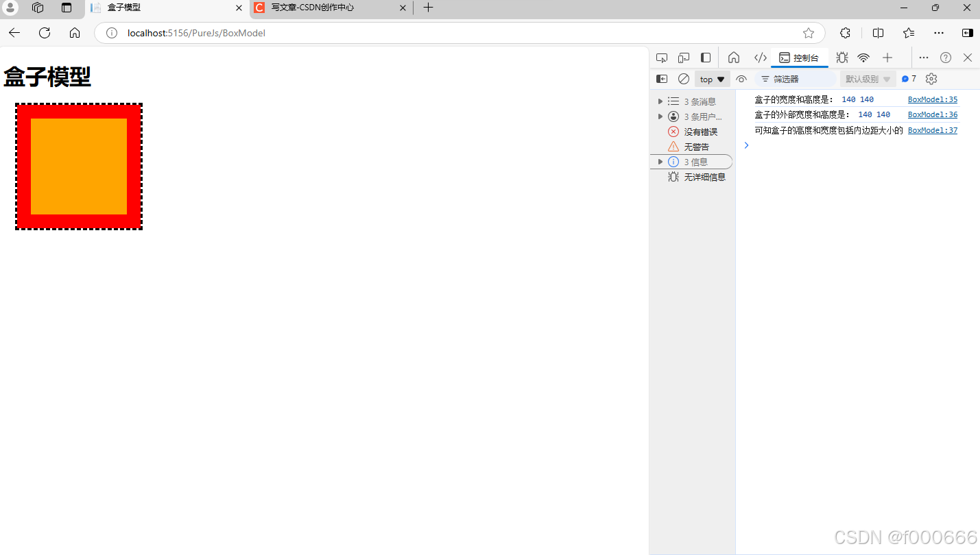Open the favorites list icon

(x=909, y=33)
